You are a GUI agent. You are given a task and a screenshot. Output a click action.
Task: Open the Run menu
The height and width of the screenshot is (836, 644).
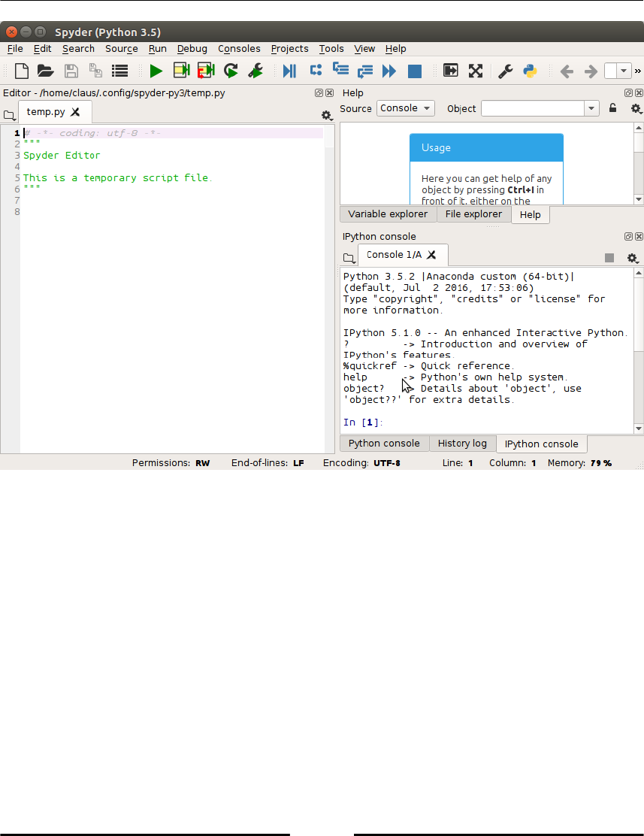pos(157,49)
